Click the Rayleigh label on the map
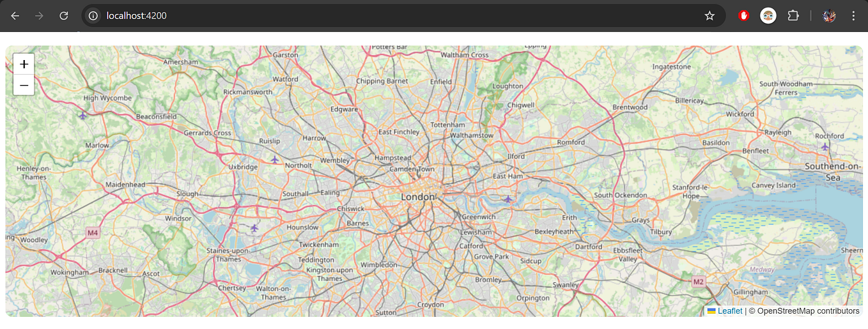This screenshot has width=868, height=329. [x=778, y=132]
